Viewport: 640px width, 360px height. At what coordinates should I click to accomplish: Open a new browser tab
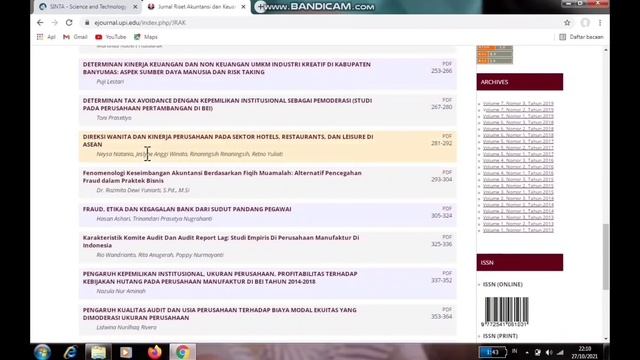260,7
